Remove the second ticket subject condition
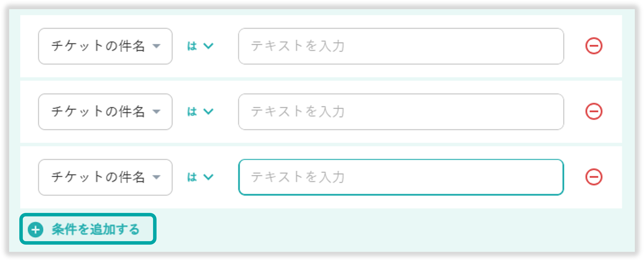Viewport: 644px width, 261px height. pos(594,111)
